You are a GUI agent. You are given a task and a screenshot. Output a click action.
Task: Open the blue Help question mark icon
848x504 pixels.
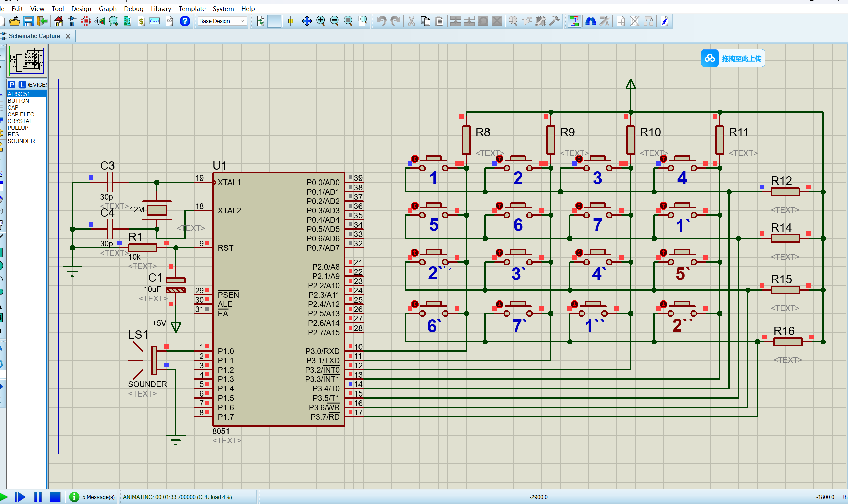click(x=185, y=21)
